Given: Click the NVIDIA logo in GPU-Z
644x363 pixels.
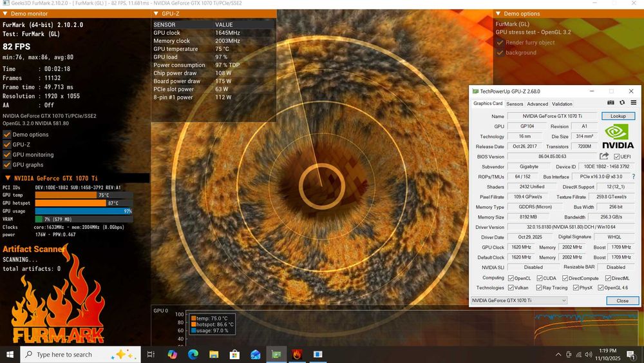Looking at the screenshot, I should pyautogui.click(x=618, y=137).
